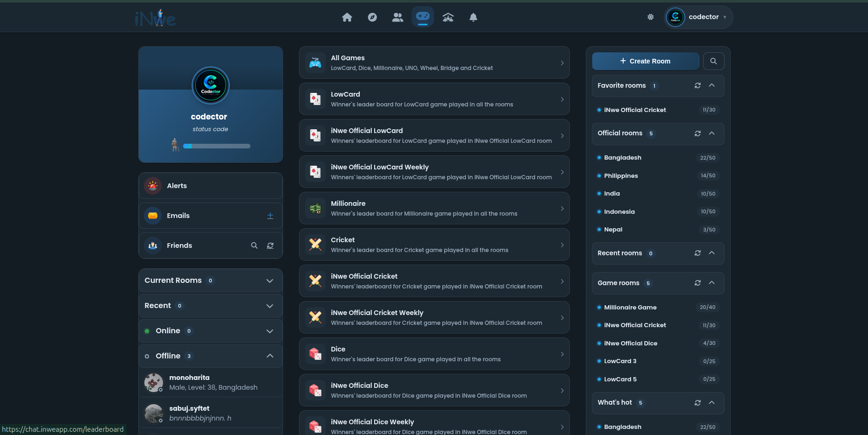Open the All Games leaderboard

[434, 63]
